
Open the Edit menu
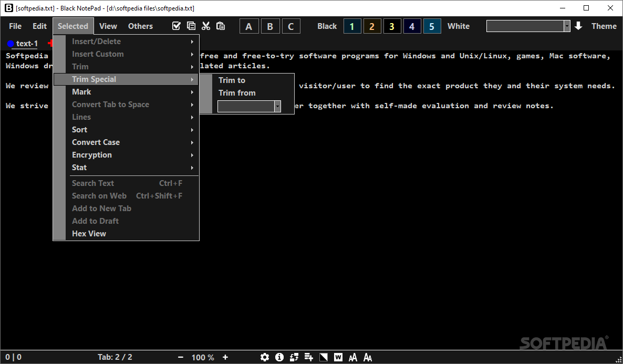pos(39,26)
